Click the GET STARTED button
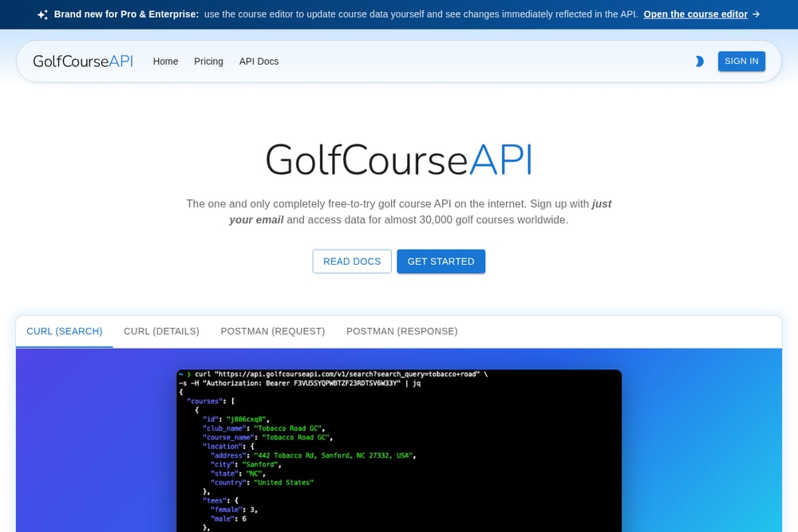This screenshot has width=798, height=532. point(440,261)
